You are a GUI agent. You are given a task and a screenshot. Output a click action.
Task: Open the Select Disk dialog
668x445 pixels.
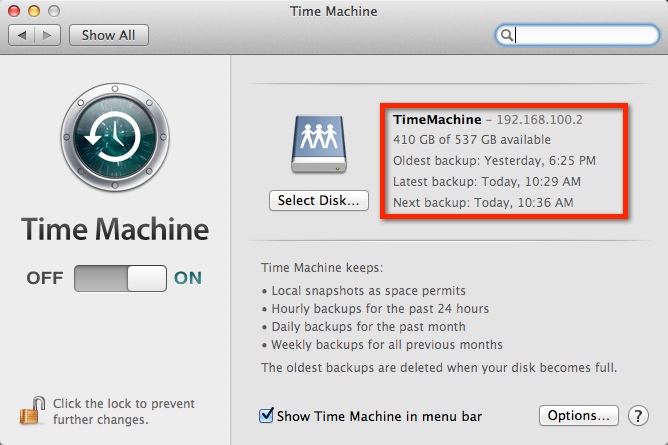319,200
